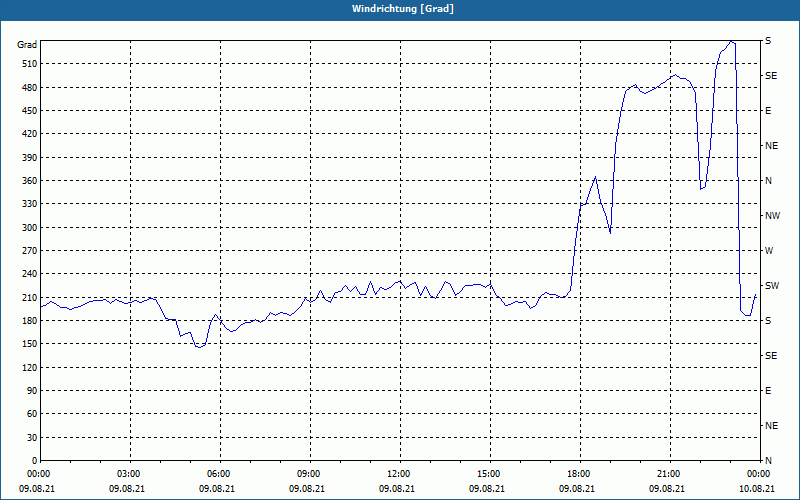The image size is (800, 500).
Task: Click the 30 left axis label
Action: tap(32, 437)
